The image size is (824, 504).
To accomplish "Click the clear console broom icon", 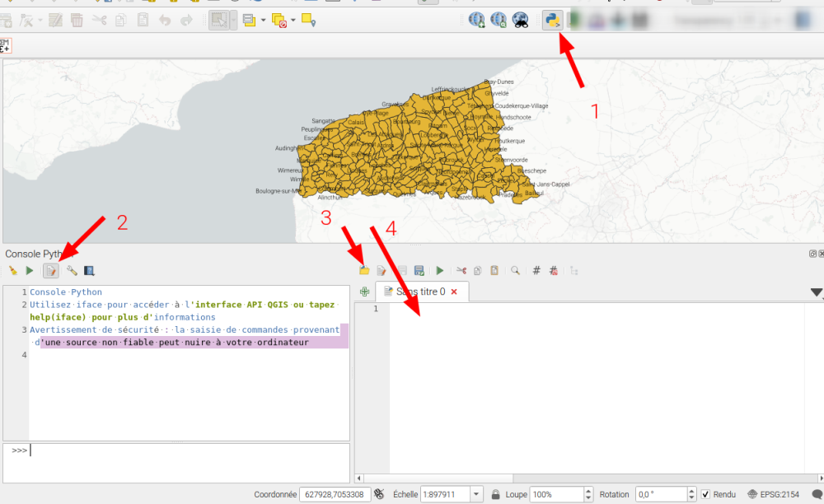I will coord(12,270).
